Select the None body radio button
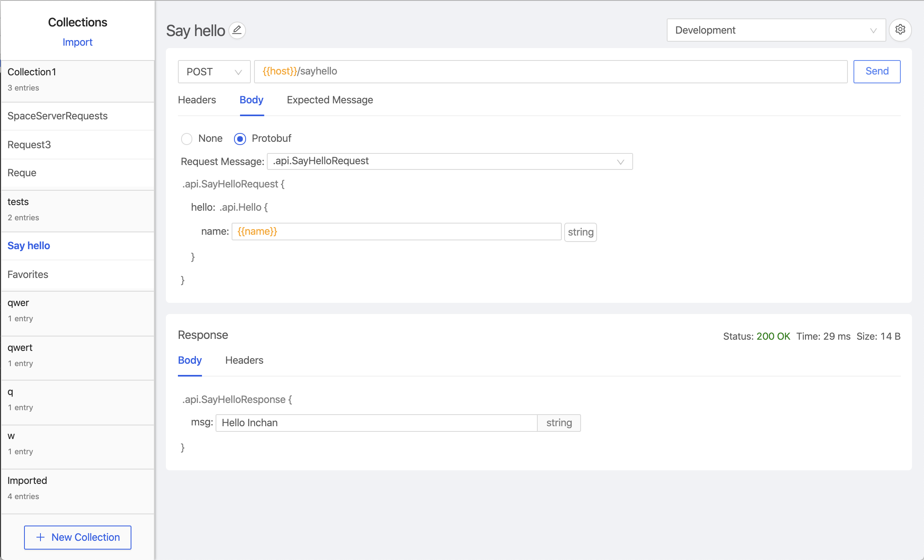This screenshot has height=560, width=924. [187, 139]
